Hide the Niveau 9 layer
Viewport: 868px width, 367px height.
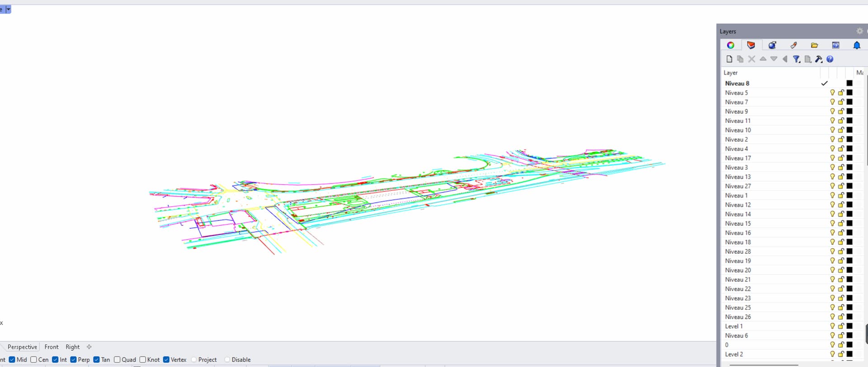[832, 111]
